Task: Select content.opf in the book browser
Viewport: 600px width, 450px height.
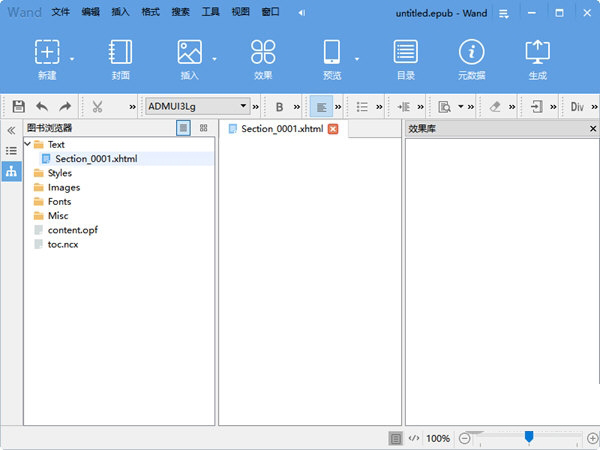Action: 72,230
